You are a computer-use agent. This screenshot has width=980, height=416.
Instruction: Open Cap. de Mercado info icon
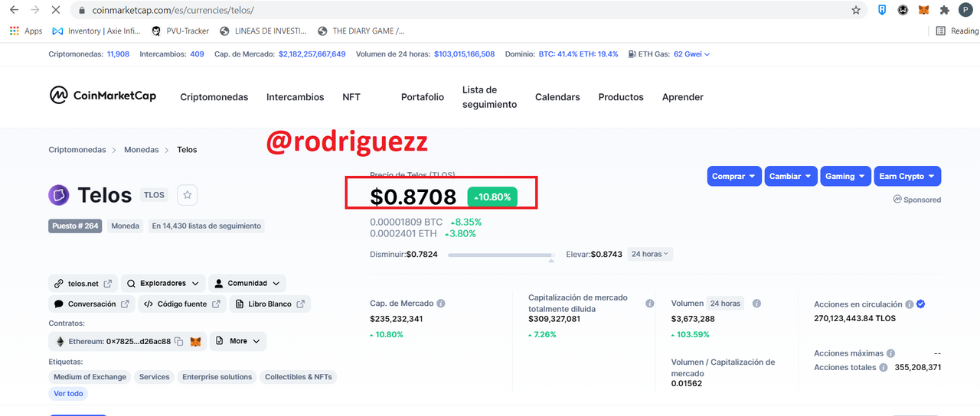coord(441,304)
